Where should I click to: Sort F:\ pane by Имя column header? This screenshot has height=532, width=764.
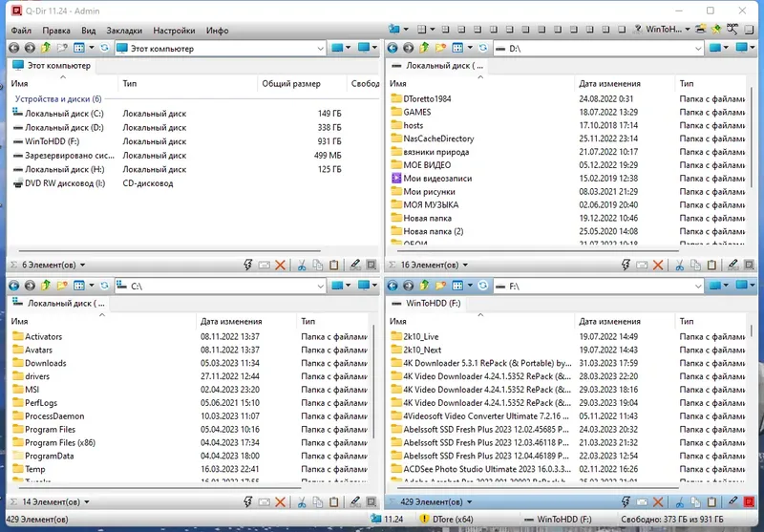398,321
